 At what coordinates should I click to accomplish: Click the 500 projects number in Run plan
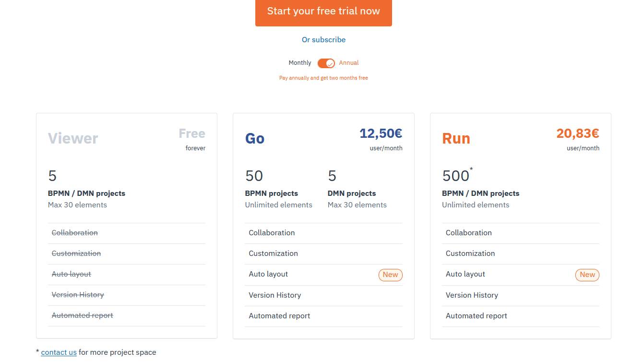coord(456,176)
